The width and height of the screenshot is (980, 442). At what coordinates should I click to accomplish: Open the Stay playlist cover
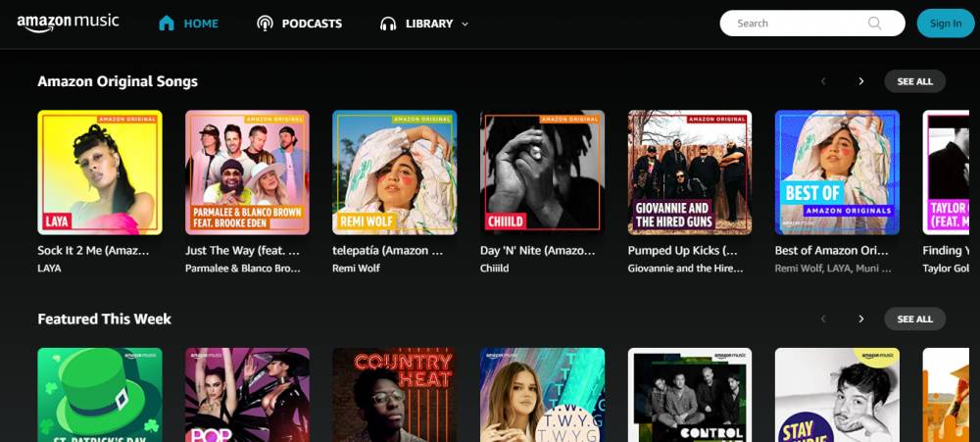837,395
